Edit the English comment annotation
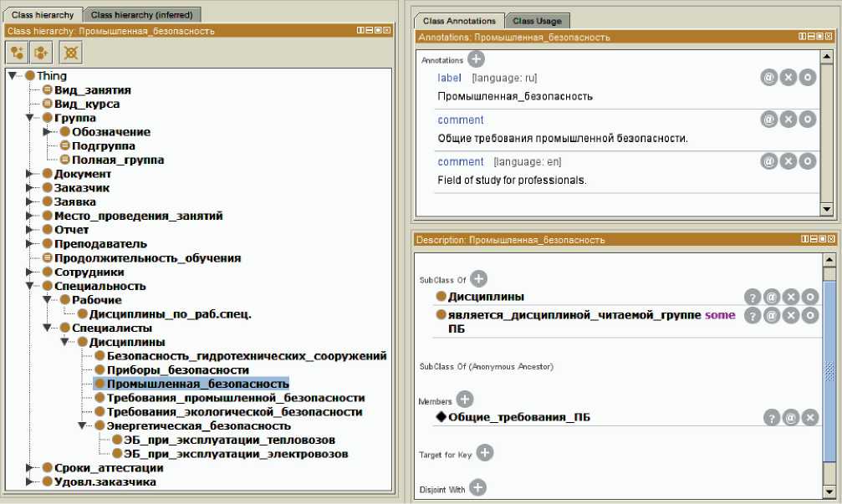The image size is (842, 504). 807,160
